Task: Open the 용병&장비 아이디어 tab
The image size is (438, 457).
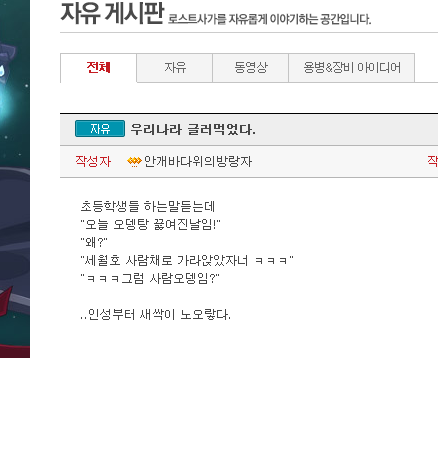Action: 352,68
